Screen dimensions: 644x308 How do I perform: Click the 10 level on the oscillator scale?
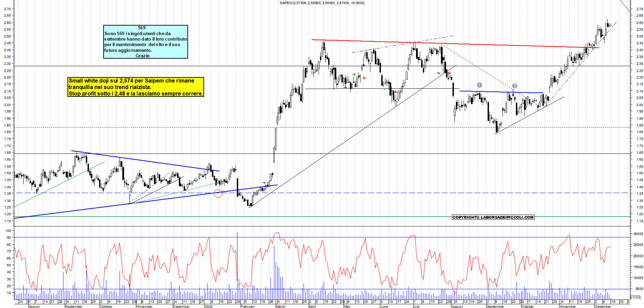coord(9,293)
